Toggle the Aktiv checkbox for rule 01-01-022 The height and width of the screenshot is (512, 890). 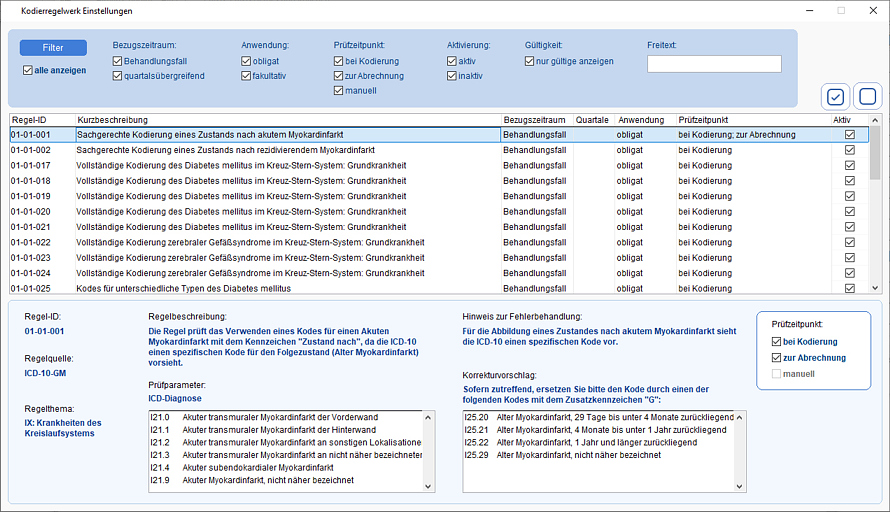(x=850, y=242)
